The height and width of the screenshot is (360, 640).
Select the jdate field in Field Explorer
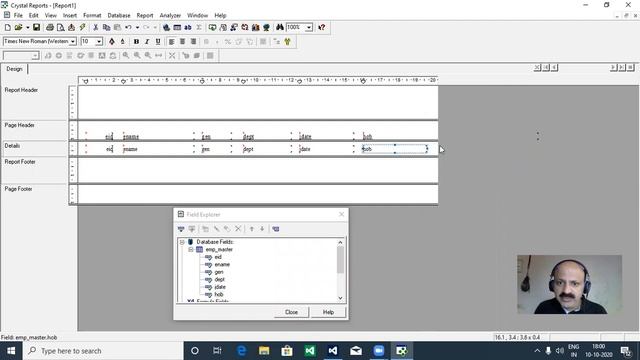(220, 287)
